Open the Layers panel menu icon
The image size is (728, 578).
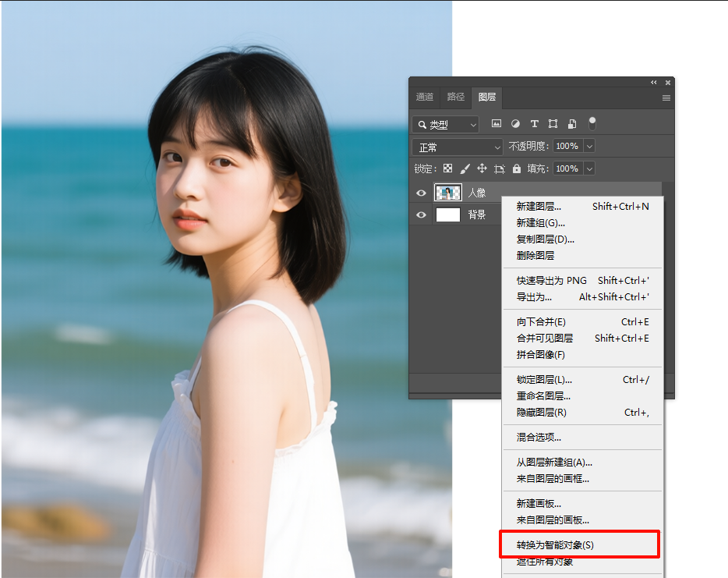(665, 97)
